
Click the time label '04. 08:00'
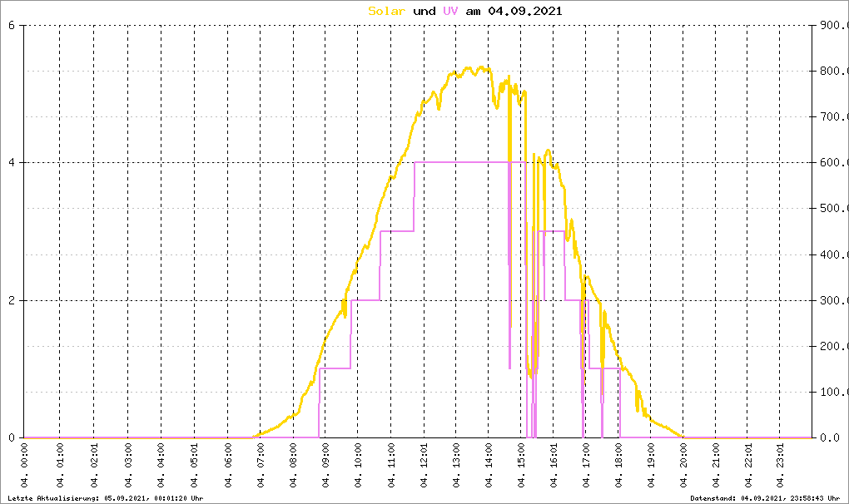(293, 466)
